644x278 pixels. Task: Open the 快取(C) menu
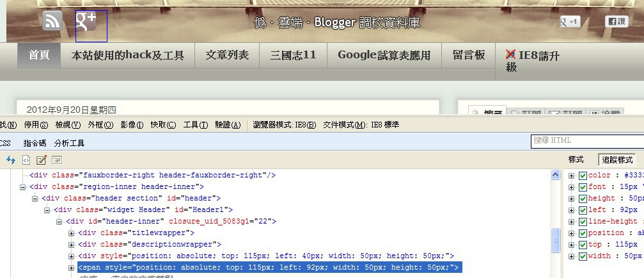click(163, 125)
